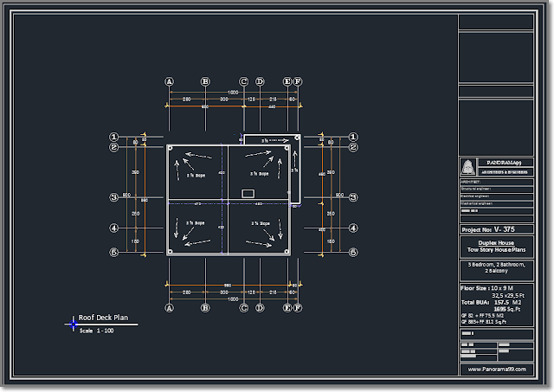Click the roof drain circle at lower-right roof corner
Screen dimensions: 554x392
click(287, 252)
